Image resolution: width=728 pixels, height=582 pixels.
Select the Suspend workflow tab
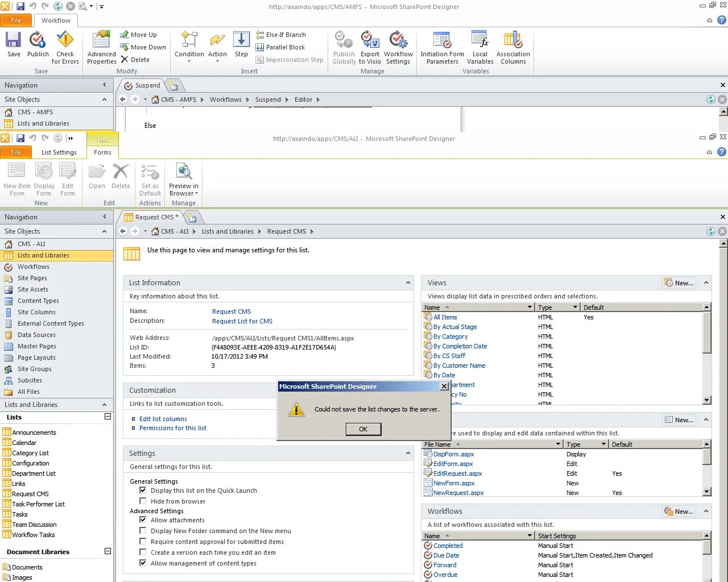[x=143, y=85]
